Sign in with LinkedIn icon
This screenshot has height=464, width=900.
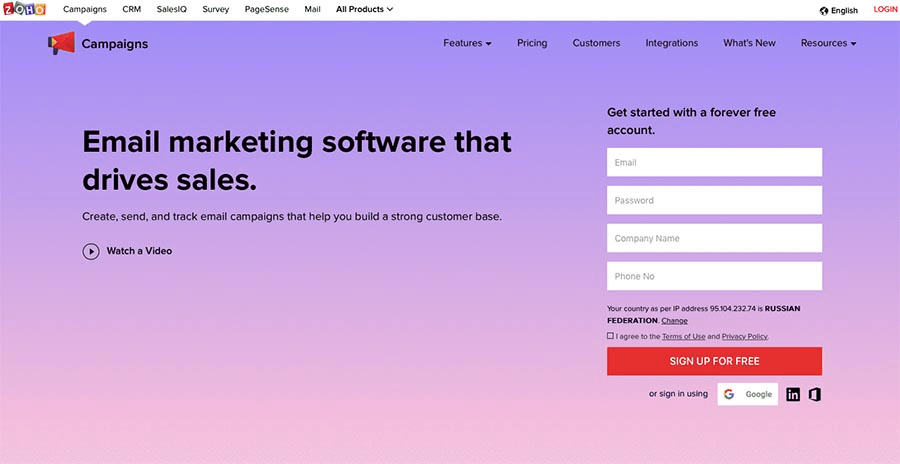793,395
